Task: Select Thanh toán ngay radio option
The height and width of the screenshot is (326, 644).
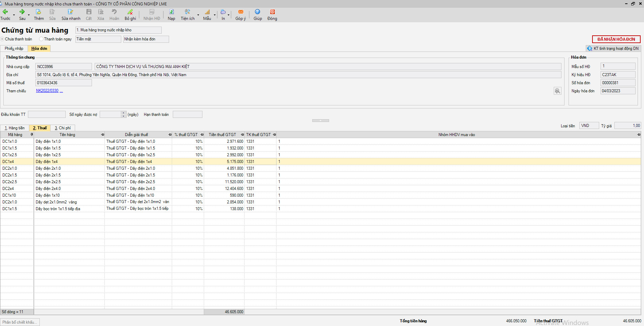Action: [41, 39]
